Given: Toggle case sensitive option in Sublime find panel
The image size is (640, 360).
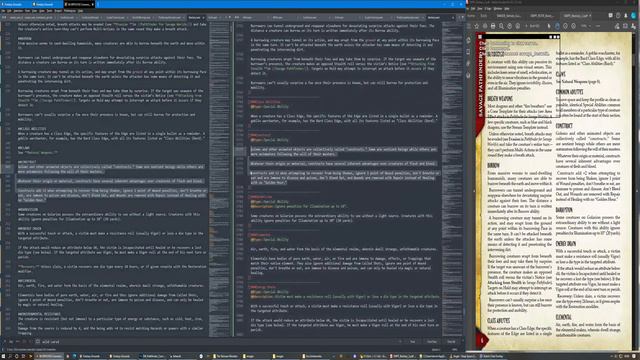Looking at the screenshot, I should coord(11,342).
